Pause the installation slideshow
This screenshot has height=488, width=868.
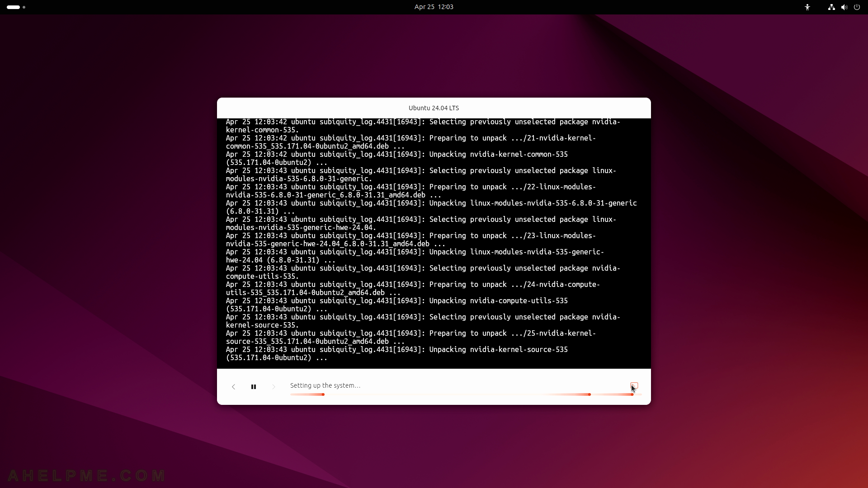tap(254, 387)
